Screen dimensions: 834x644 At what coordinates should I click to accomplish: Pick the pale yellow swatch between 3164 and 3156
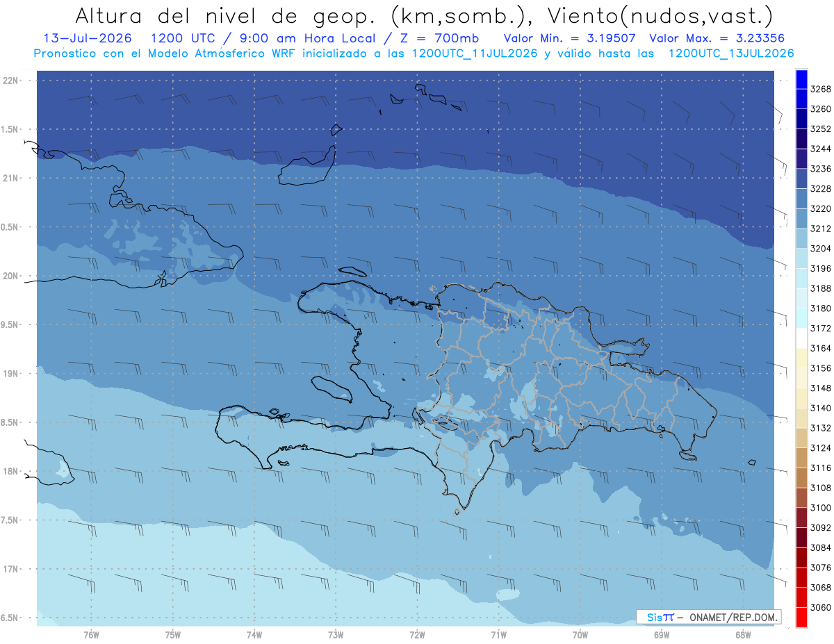coord(801,358)
